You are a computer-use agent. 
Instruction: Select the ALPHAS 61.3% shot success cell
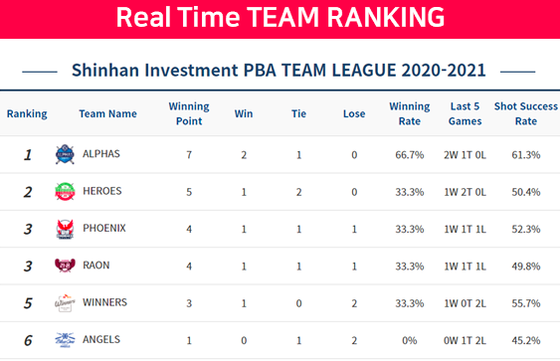526,155
